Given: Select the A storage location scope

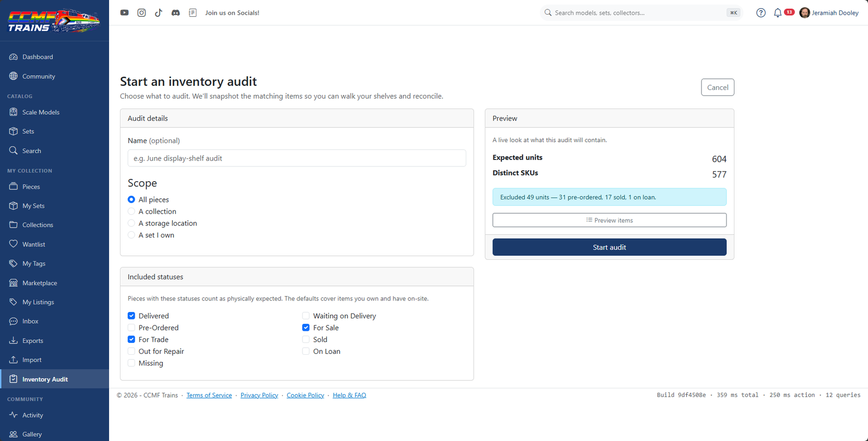Looking at the screenshot, I should [131, 223].
